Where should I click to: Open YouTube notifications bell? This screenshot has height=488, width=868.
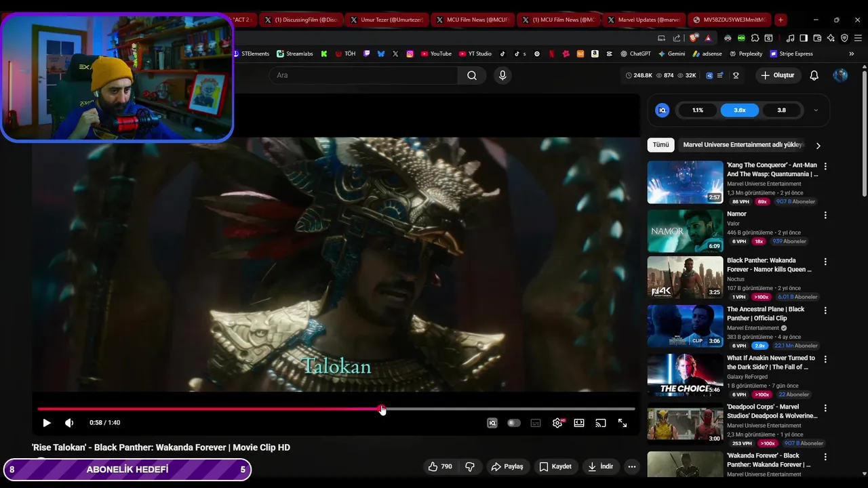814,75
